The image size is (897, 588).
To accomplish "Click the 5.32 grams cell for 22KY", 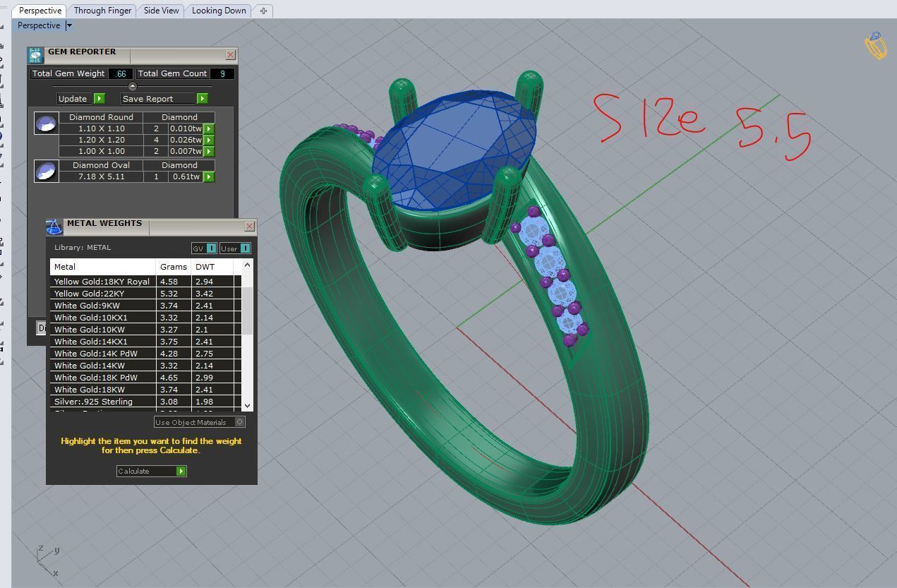I will 173,294.
